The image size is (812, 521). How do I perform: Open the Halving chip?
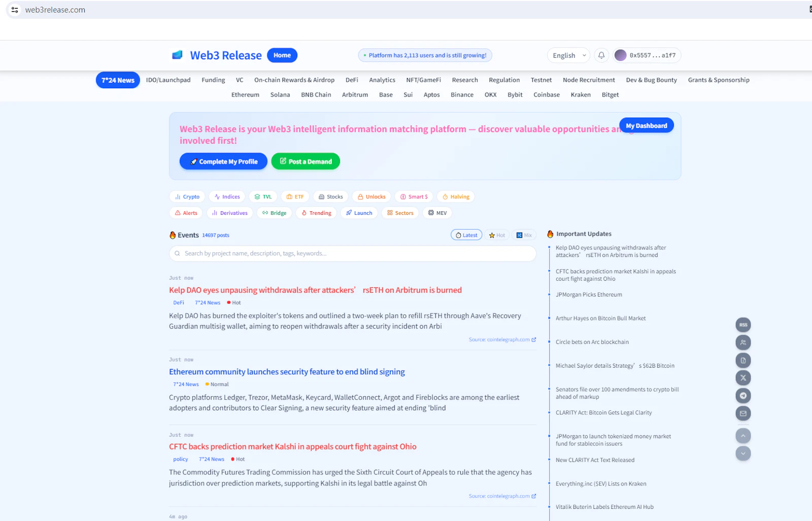[456, 197]
